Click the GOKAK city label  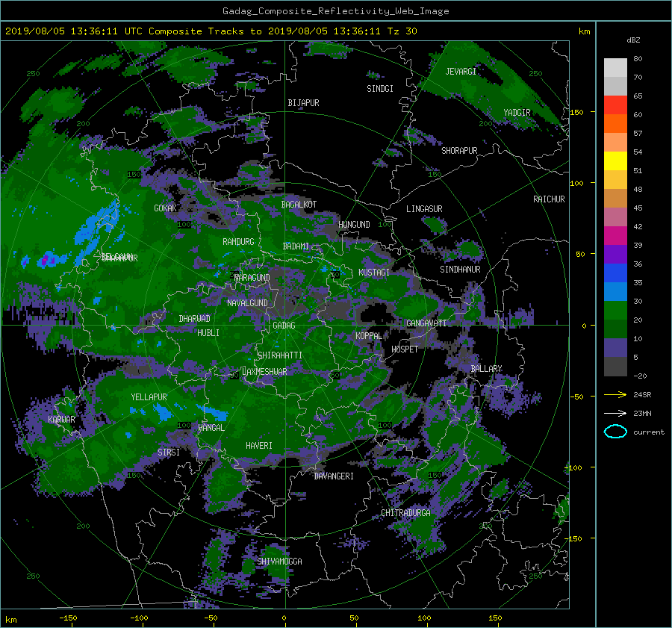pyautogui.click(x=166, y=208)
